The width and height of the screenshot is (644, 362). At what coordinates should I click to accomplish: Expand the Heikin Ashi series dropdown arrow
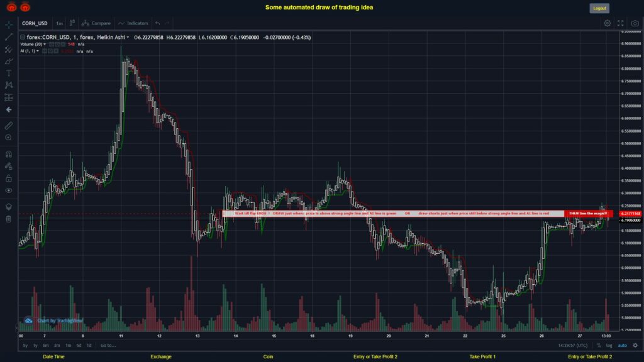point(128,37)
